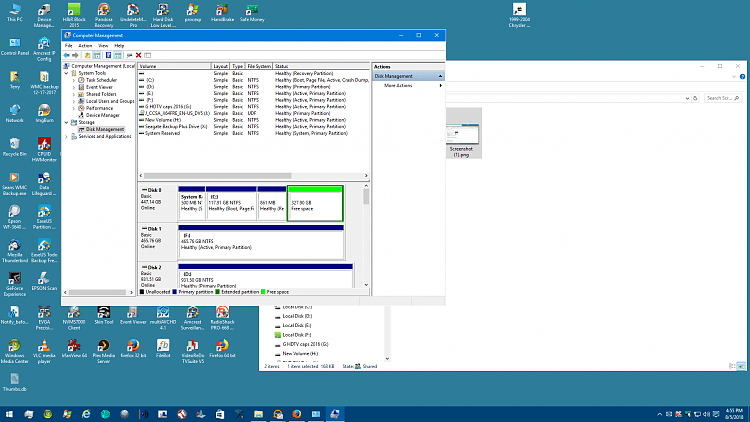750x422 pixels.
Task: Open the This PC desktop icon
Action: pyautogui.click(x=15, y=9)
